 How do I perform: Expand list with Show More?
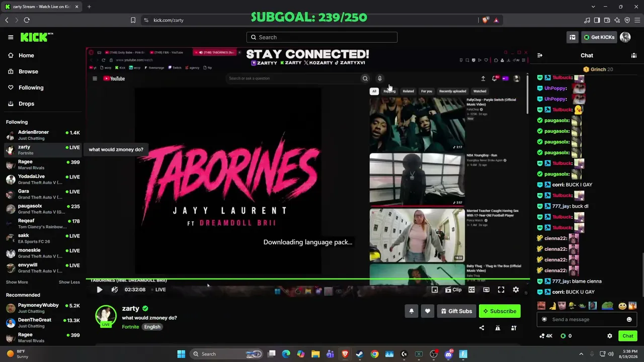pyautogui.click(x=17, y=282)
